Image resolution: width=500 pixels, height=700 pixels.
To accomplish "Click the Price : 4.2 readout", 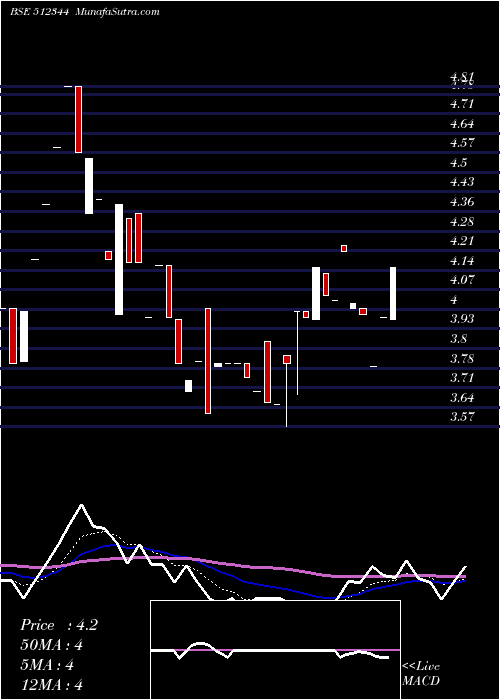I will coord(58,625).
